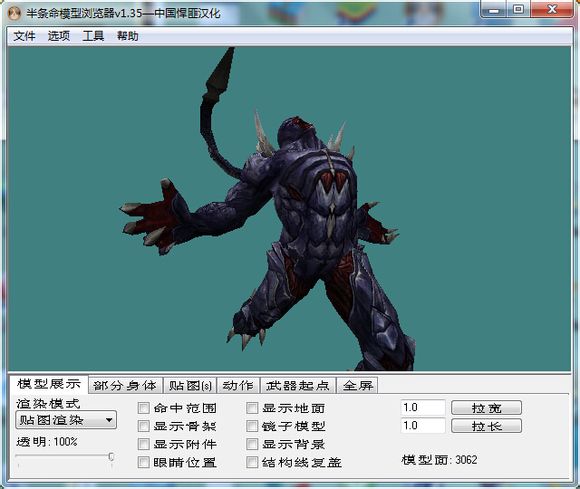Toggle 结构线复盖 checkbox
Viewport: 580px width, 489px height.
252,462
